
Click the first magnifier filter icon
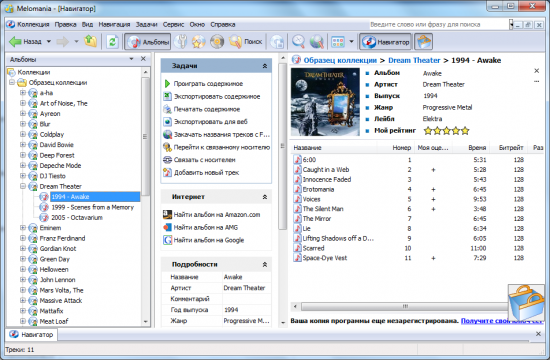(x=299, y=42)
